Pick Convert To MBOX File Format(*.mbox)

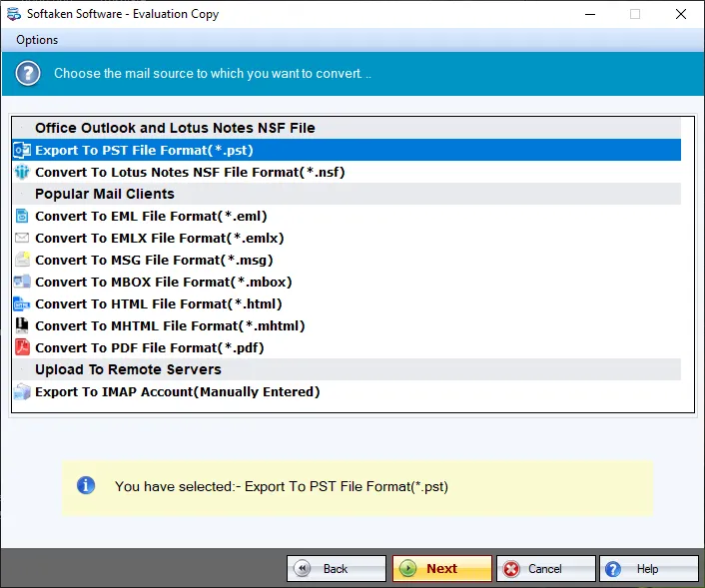tap(347, 282)
